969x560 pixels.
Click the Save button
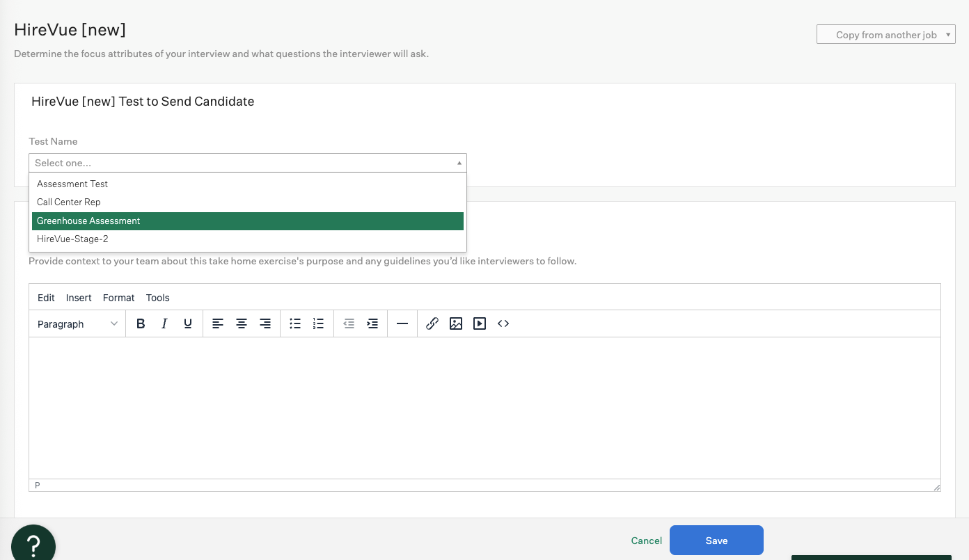click(x=716, y=541)
